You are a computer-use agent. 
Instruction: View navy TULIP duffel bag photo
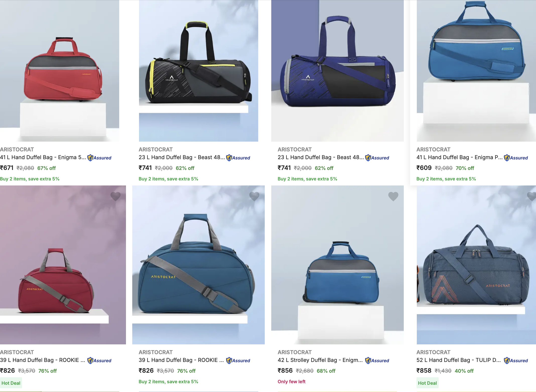(x=476, y=265)
